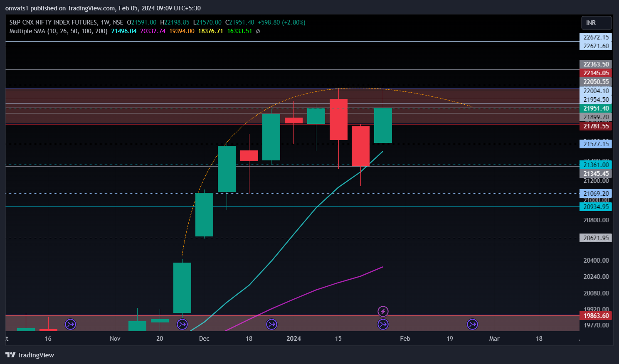Click the 20800.00 axis value
The image size is (619, 364).
[596, 220]
